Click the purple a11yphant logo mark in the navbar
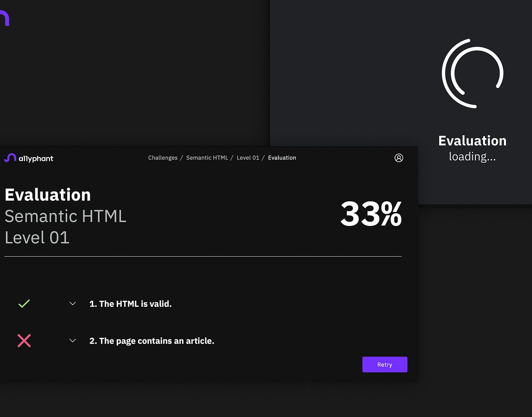532x417 pixels. point(10,158)
